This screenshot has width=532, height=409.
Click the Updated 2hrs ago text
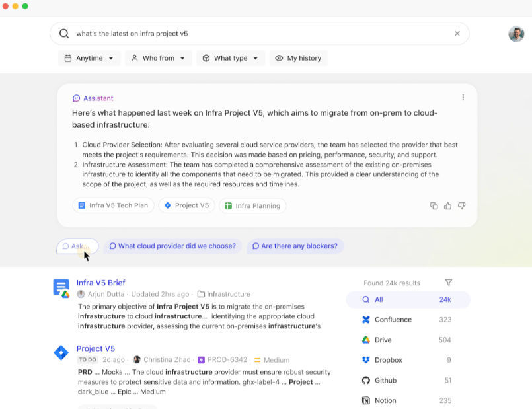pos(161,294)
